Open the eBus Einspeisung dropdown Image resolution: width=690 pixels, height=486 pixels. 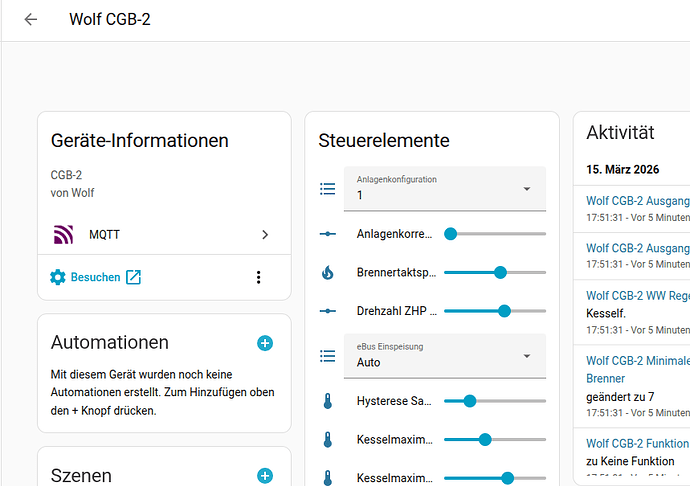click(445, 356)
